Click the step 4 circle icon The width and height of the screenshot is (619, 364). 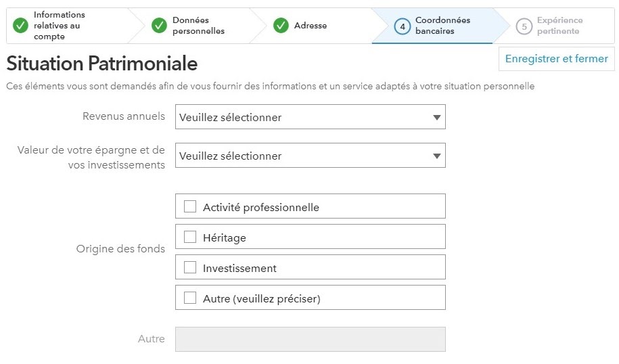point(403,26)
